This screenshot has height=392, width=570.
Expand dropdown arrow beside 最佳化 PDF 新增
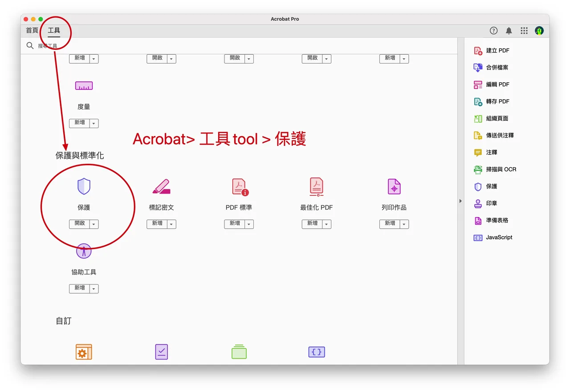pos(326,224)
